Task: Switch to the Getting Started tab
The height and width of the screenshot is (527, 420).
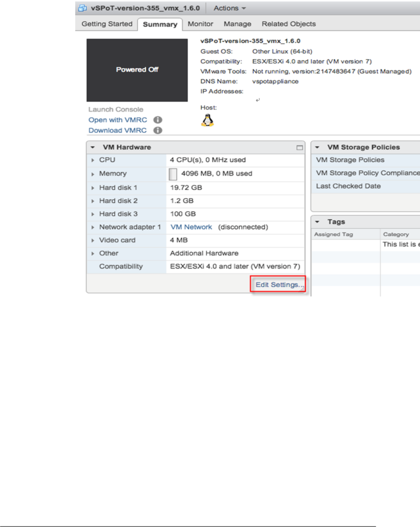Action: pos(107,24)
